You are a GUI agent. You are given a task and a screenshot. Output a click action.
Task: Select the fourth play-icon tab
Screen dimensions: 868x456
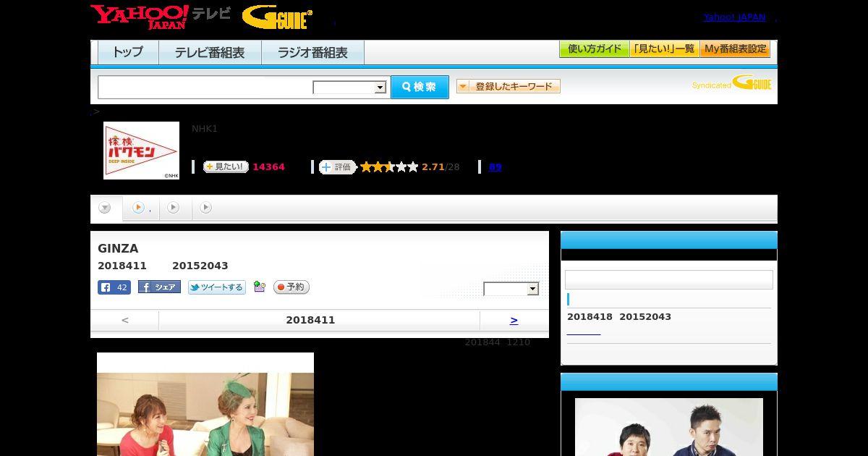[206, 208]
